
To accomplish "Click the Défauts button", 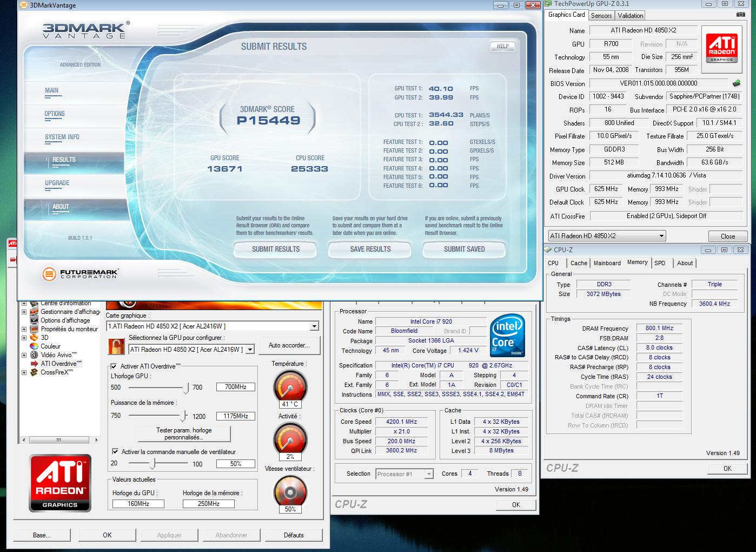I will [x=294, y=535].
